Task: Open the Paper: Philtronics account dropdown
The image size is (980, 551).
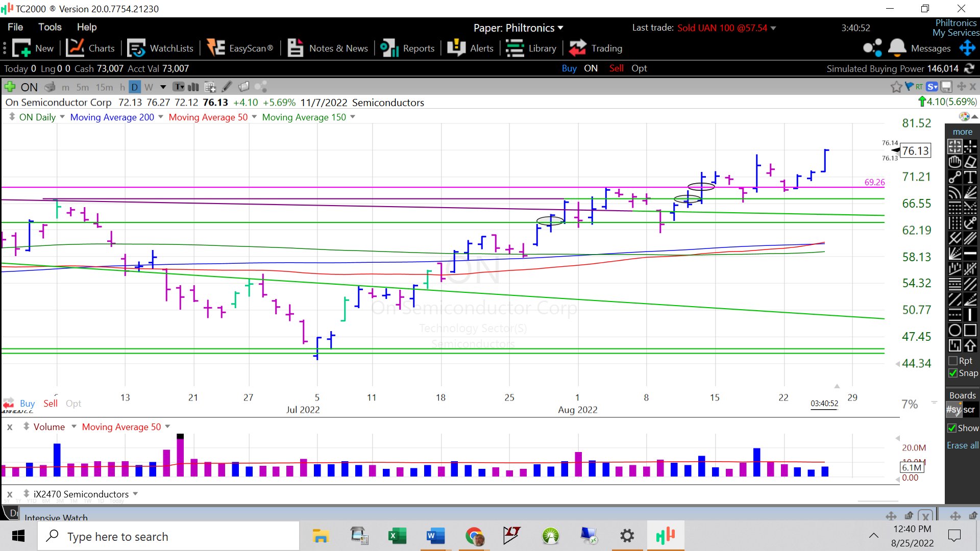Action: (x=518, y=28)
